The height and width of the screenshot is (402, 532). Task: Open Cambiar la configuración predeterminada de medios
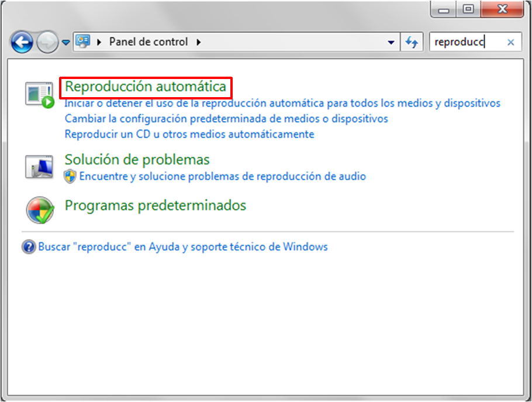(x=226, y=119)
